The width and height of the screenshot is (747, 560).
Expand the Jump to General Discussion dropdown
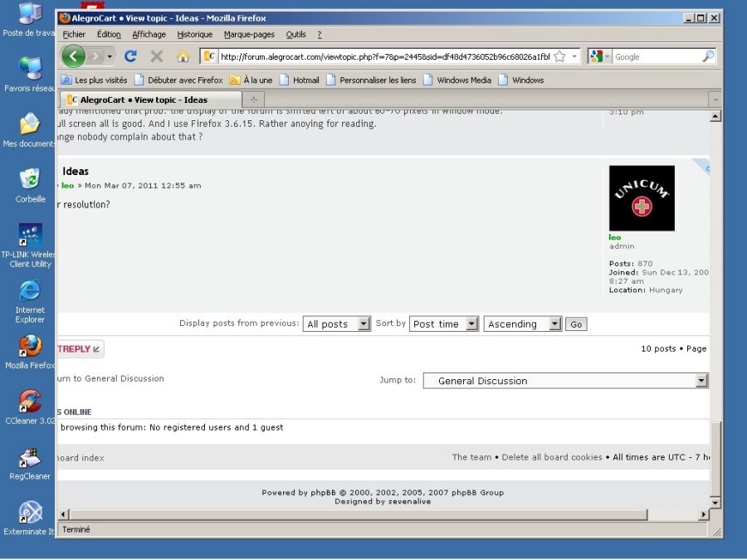pyautogui.click(x=565, y=381)
